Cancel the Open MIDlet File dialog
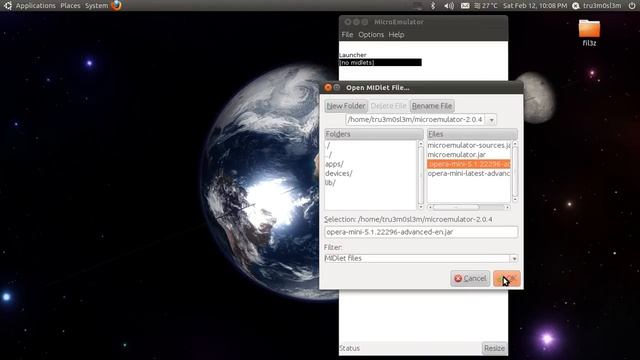 coord(470,278)
